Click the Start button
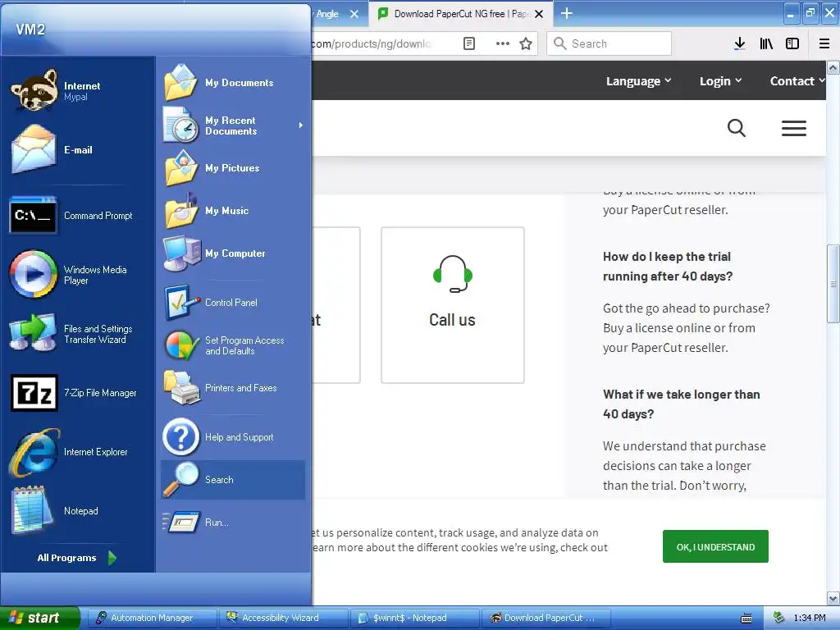Image resolution: width=840 pixels, height=630 pixels. click(x=39, y=618)
